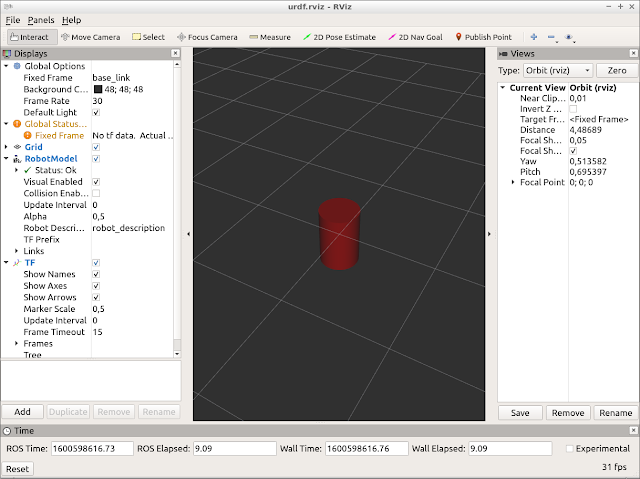Close the Views panel
Viewport: 640px width, 479px height.
point(633,53)
